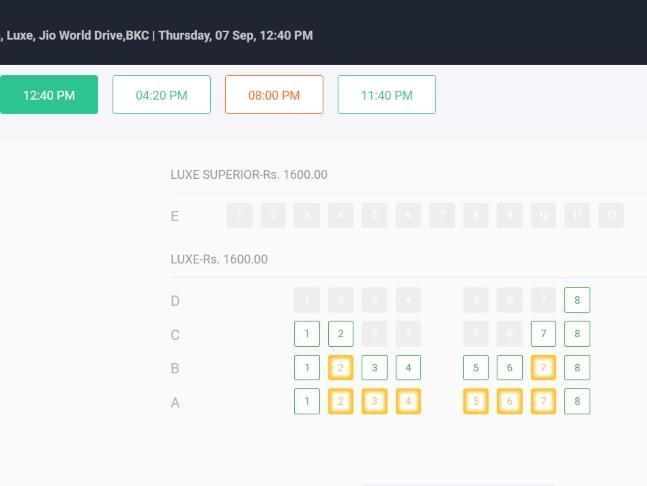Deselect highlighted seat A5
Viewport: 647px width, 486px height.
coord(476,401)
